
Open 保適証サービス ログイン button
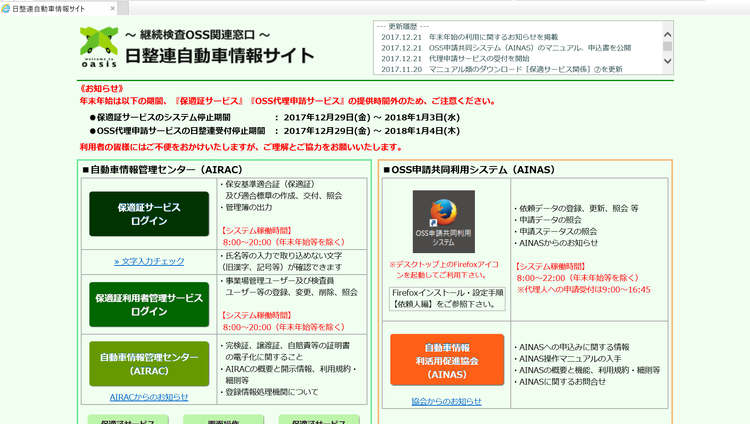click(149, 214)
